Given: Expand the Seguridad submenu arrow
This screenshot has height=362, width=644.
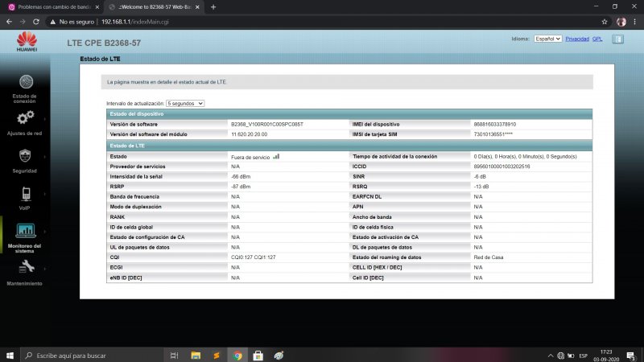Looking at the screenshot, I should [x=44, y=157].
